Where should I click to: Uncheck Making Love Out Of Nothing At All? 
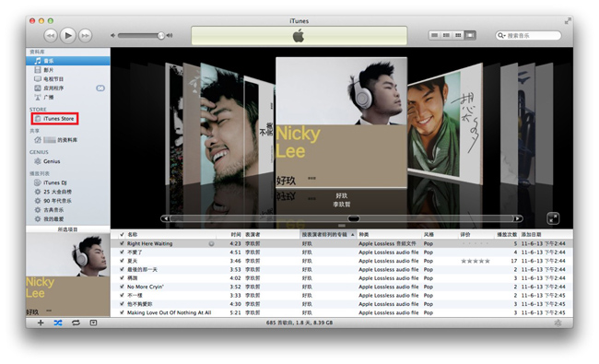tap(122, 312)
